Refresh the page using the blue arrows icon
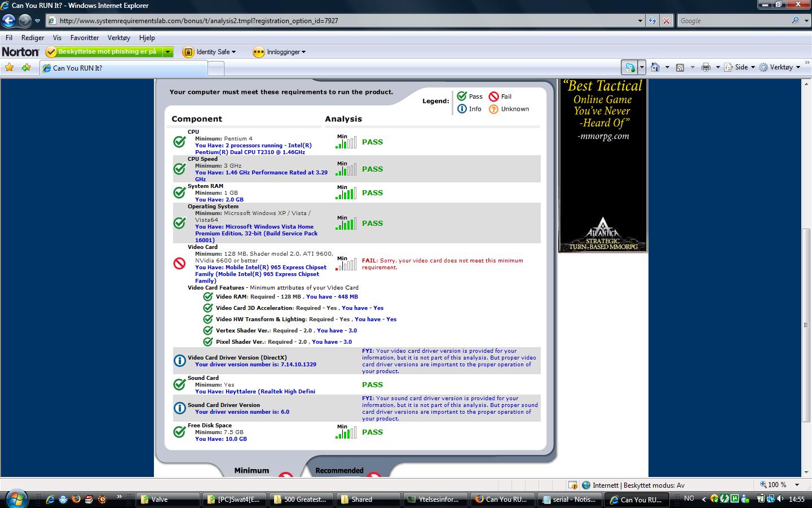 [x=652, y=21]
